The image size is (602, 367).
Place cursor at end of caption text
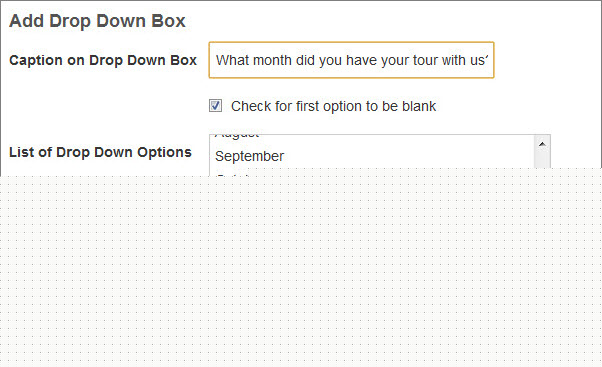click(x=487, y=60)
